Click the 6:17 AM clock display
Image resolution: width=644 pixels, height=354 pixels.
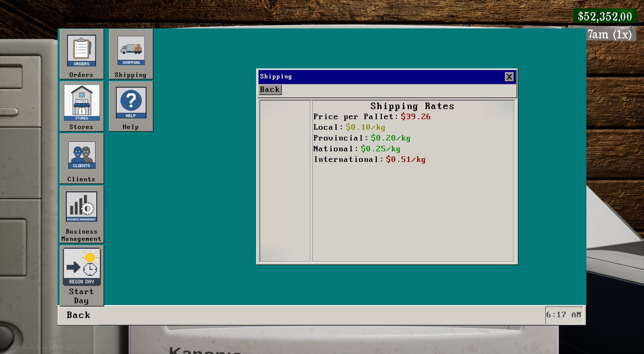click(x=564, y=314)
